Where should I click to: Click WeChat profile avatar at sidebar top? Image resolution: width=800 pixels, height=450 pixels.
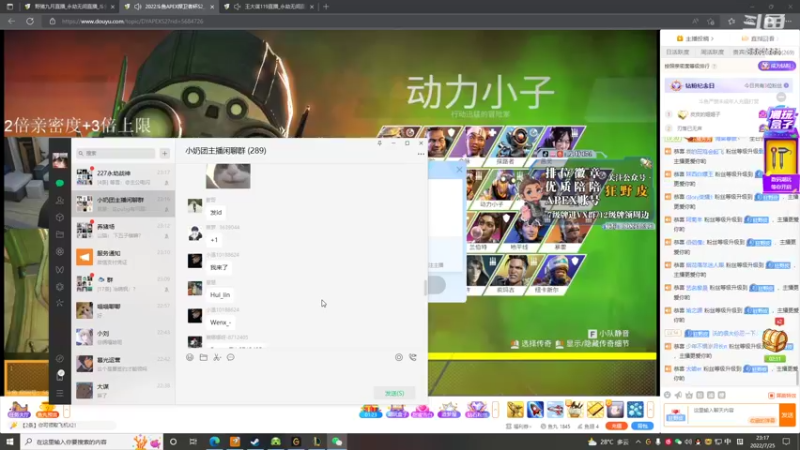click(x=60, y=160)
